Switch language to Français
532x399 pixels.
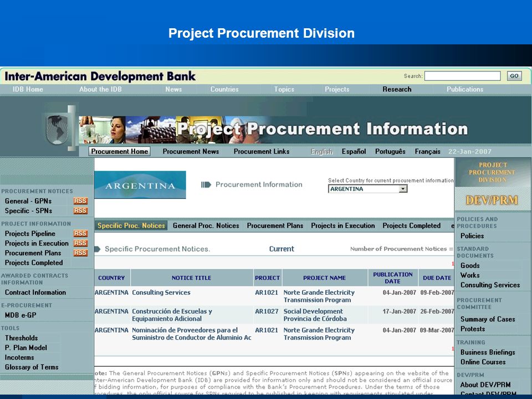(427, 151)
